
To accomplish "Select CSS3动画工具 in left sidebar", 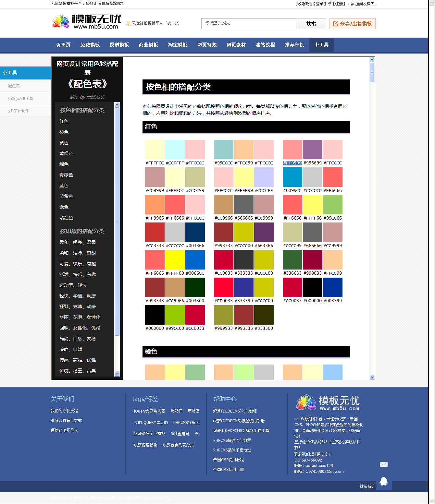I will tap(20, 99).
